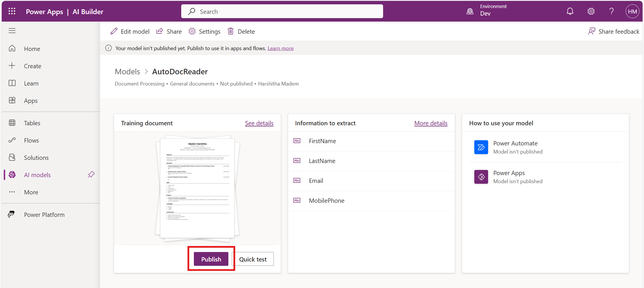
Task: Publish the AutoDocReader model
Action: (211, 259)
